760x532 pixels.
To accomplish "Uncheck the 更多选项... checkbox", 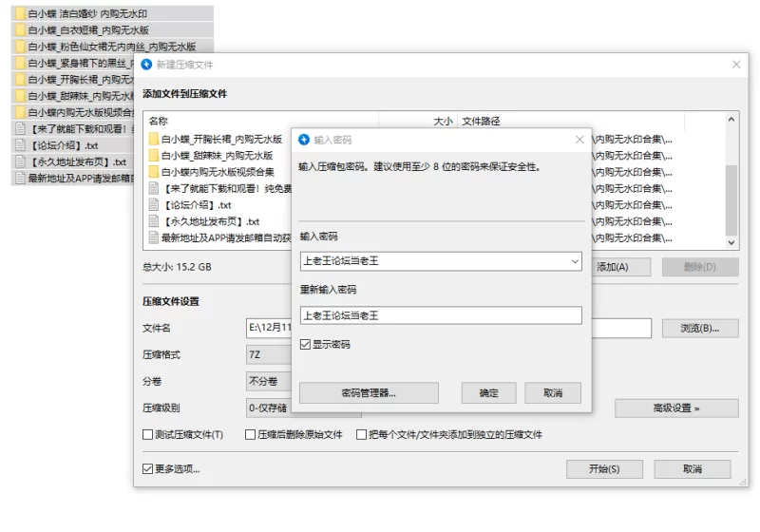I will pos(148,468).
